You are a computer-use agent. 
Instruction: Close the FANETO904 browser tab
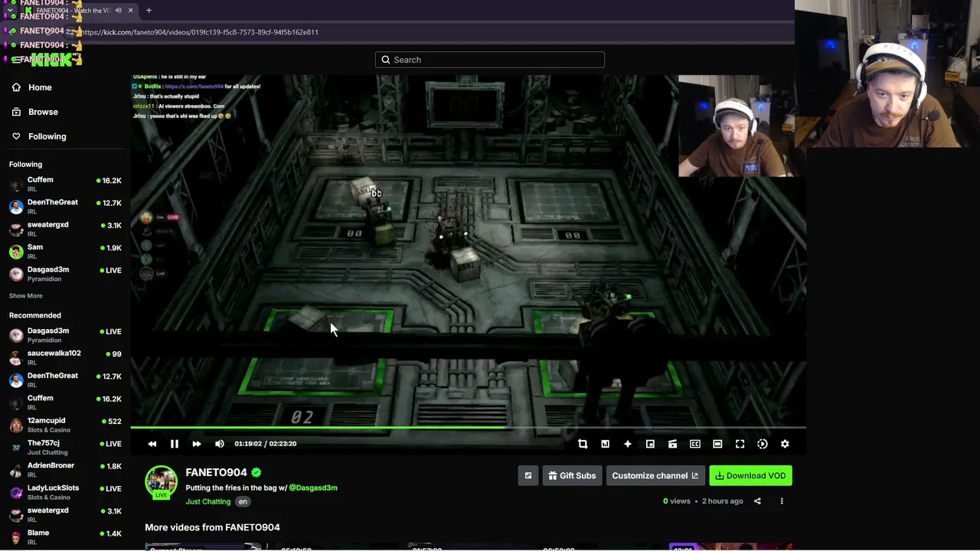tap(130, 10)
